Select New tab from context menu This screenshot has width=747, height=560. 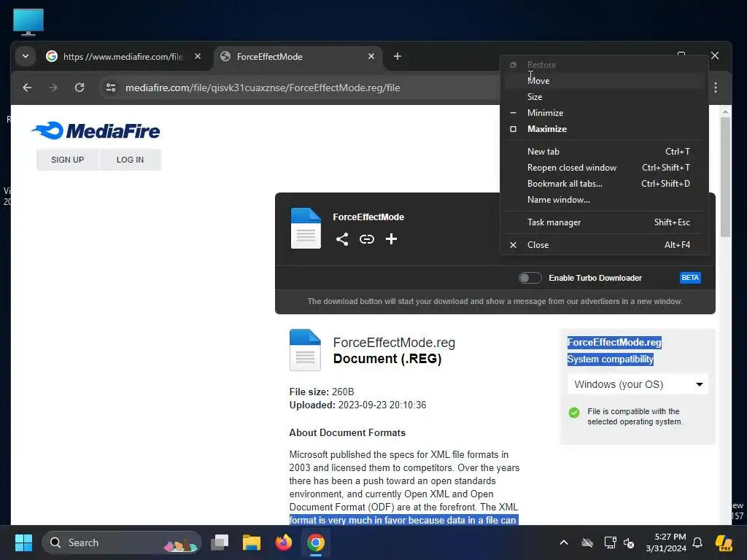[604, 152]
